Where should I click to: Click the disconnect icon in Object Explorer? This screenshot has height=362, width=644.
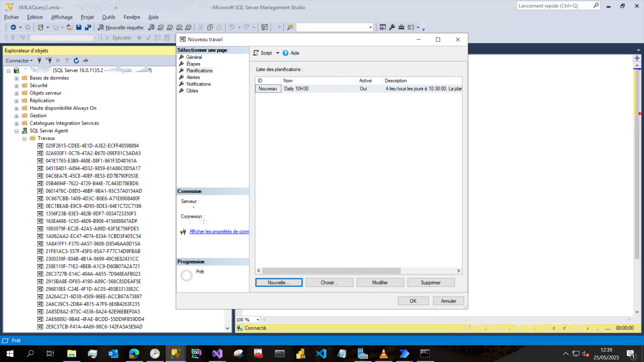49,60
